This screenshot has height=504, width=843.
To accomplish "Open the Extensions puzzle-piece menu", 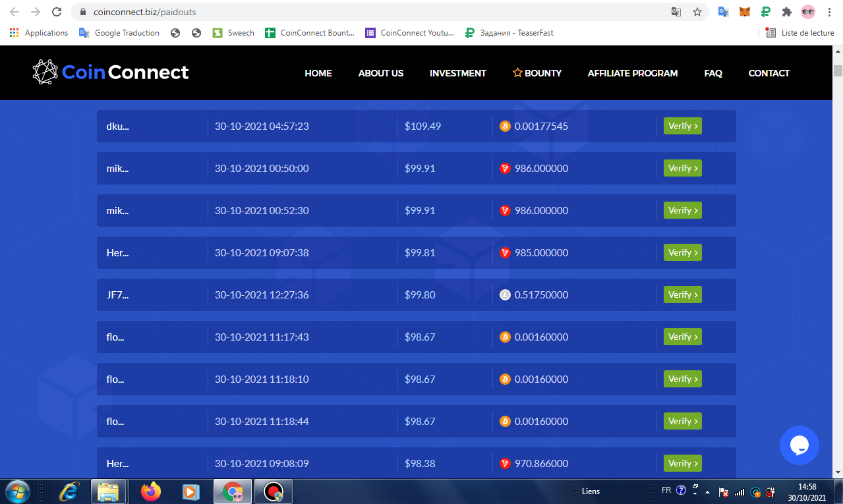I will tap(786, 12).
